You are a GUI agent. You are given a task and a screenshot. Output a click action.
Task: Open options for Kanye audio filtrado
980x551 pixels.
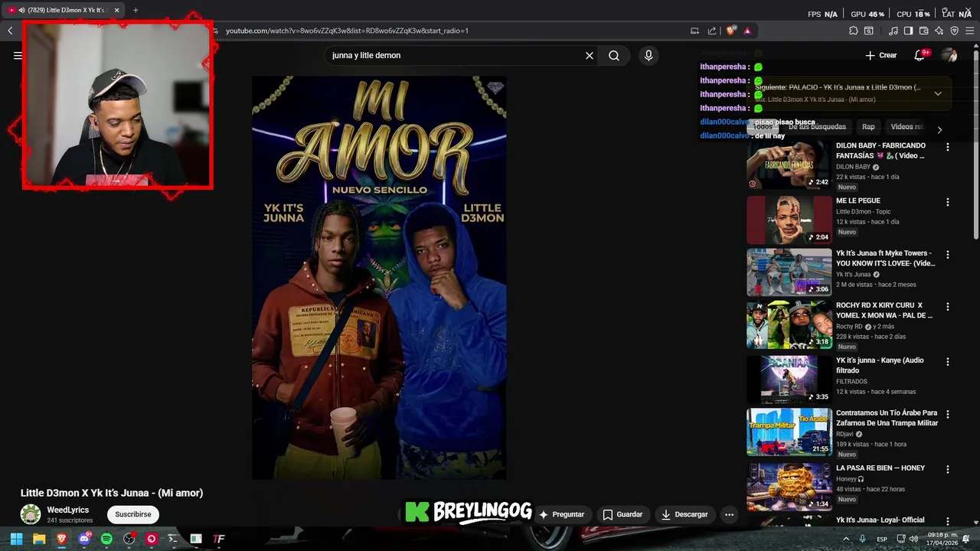pos(947,361)
